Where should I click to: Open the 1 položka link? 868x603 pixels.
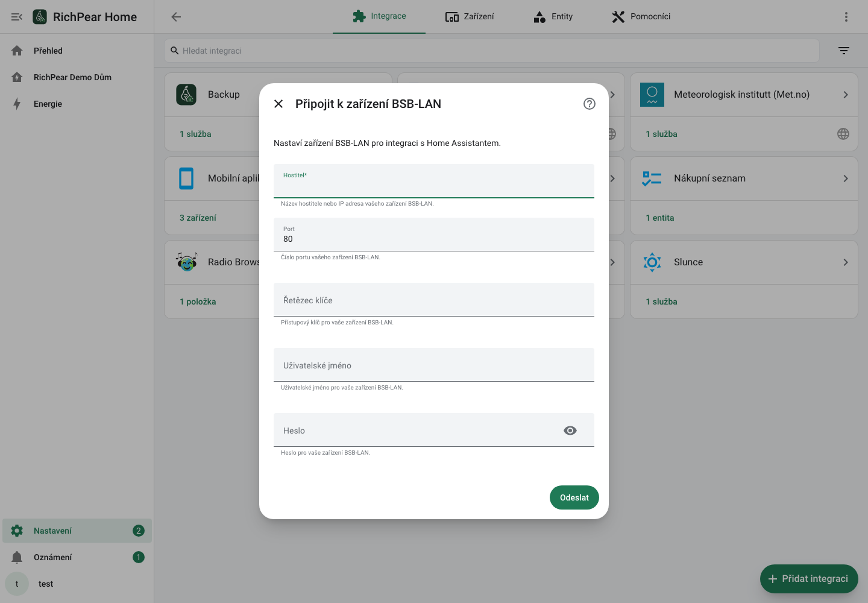point(198,301)
